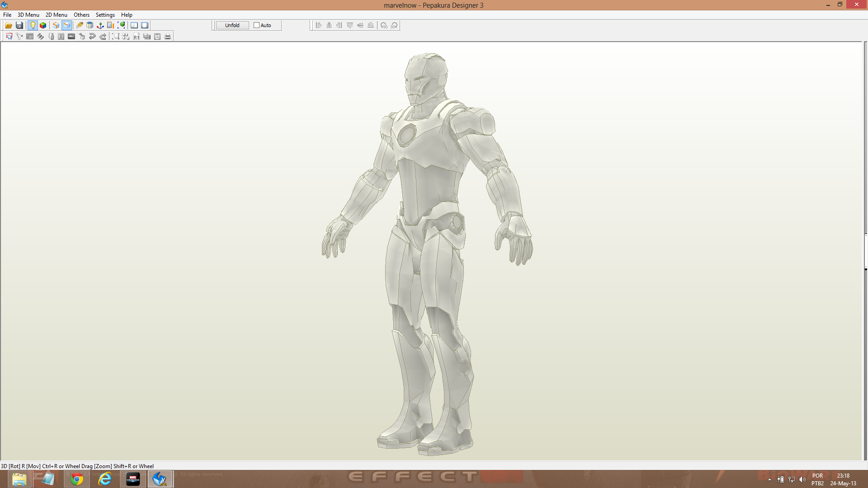Image resolution: width=868 pixels, height=488 pixels.
Task: Select the red-box arrow select-and-move tool
Action: click(9, 37)
